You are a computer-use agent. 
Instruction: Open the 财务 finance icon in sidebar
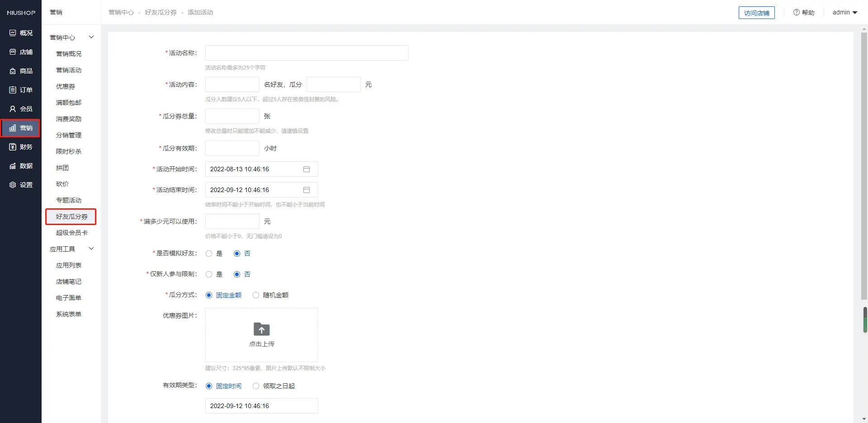click(x=13, y=147)
